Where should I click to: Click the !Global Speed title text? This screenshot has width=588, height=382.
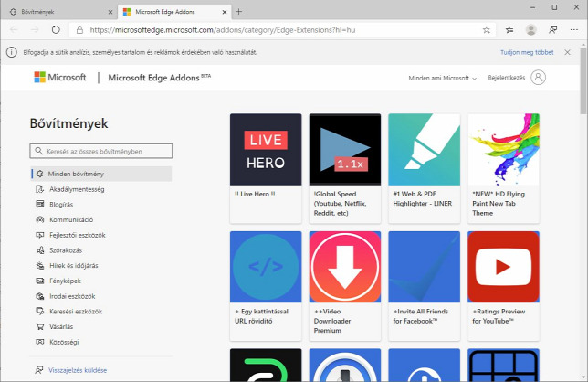coord(340,204)
